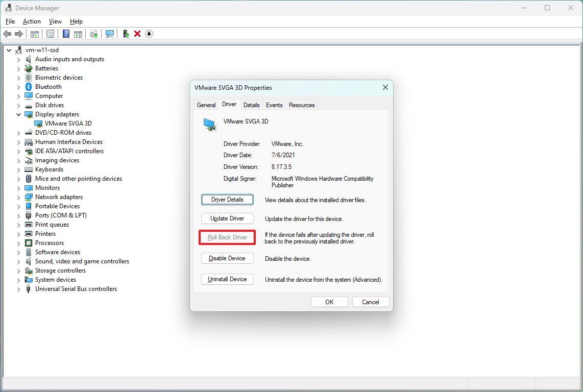The image size is (583, 392).
Task: Click the back navigation arrow
Action: (x=7, y=34)
